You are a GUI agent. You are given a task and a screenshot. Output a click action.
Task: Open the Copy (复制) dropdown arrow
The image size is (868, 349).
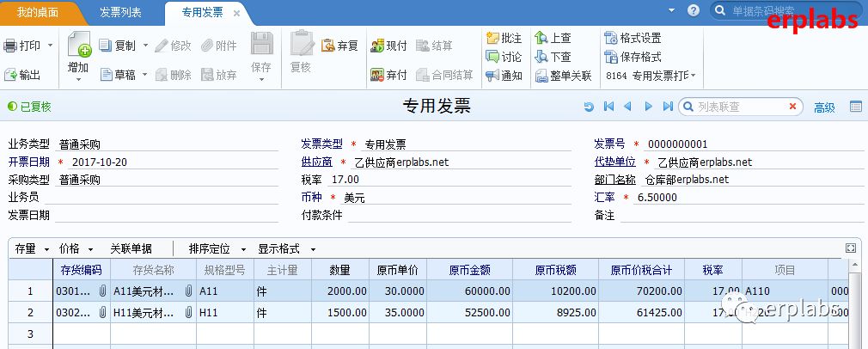point(145,46)
